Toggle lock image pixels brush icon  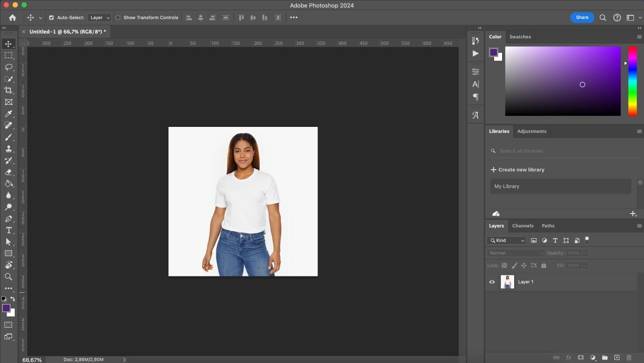pos(514,265)
